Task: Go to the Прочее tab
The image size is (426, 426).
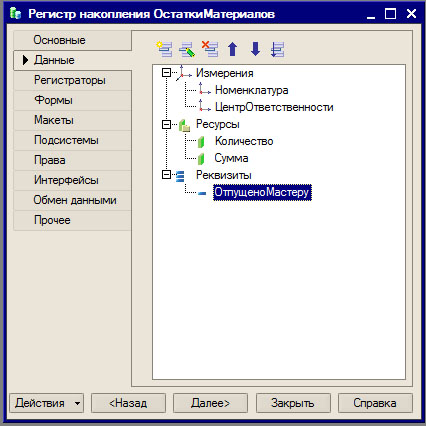Action: (x=73, y=220)
